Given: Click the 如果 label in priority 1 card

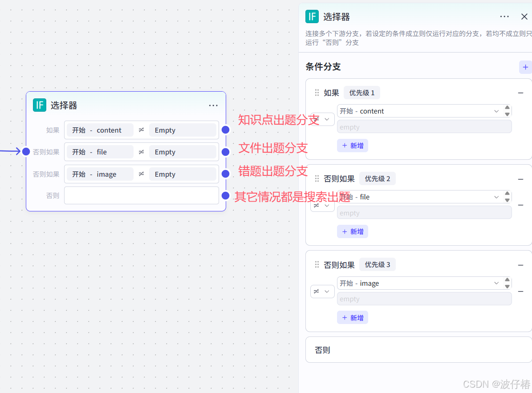Looking at the screenshot, I should (x=331, y=93).
